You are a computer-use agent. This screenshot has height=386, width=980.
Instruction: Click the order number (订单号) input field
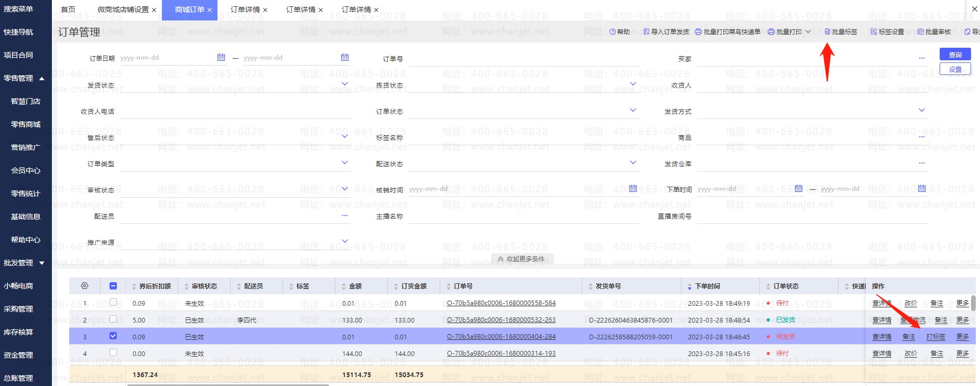[523, 59]
